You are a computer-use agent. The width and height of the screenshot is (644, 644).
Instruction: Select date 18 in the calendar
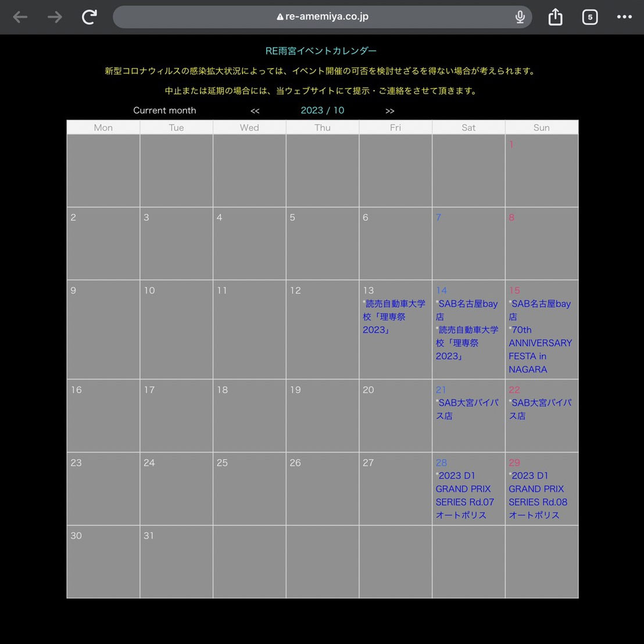tap(222, 390)
